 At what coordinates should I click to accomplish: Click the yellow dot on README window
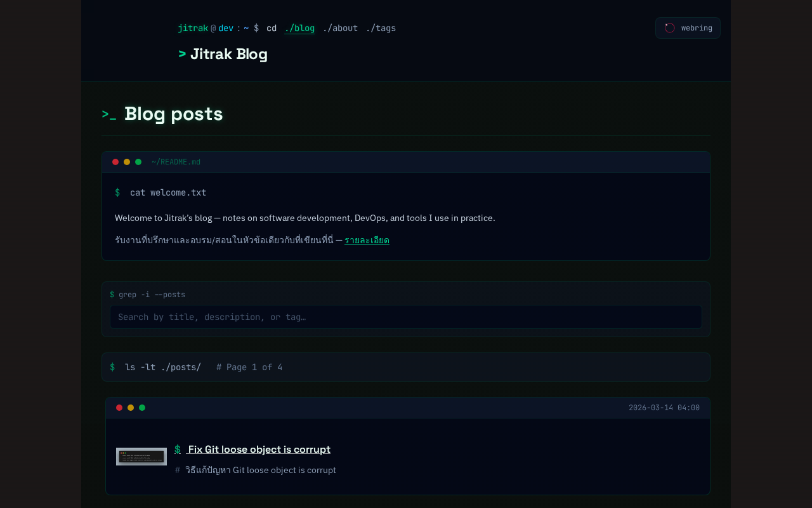[x=127, y=162]
